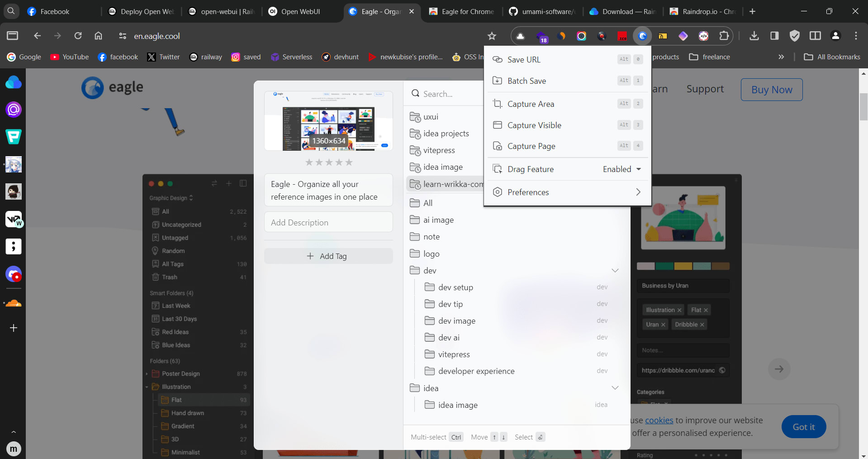Open the profile avatar icon
The image size is (868, 459).
[x=835, y=36]
